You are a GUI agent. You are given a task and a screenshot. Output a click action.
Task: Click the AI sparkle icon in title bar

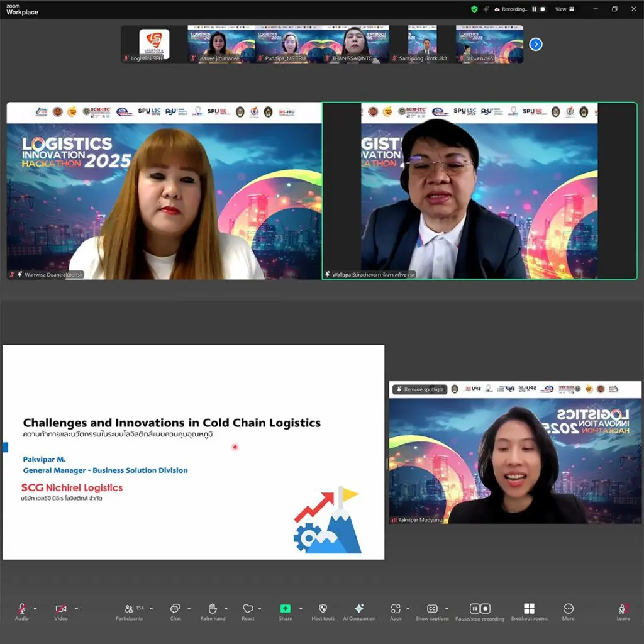(x=486, y=9)
